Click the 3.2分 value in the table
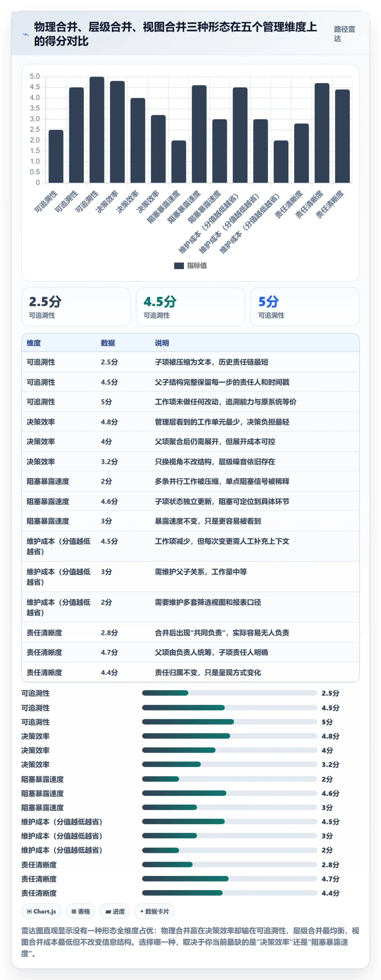This screenshot has height=980, width=381. pos(109,462)
